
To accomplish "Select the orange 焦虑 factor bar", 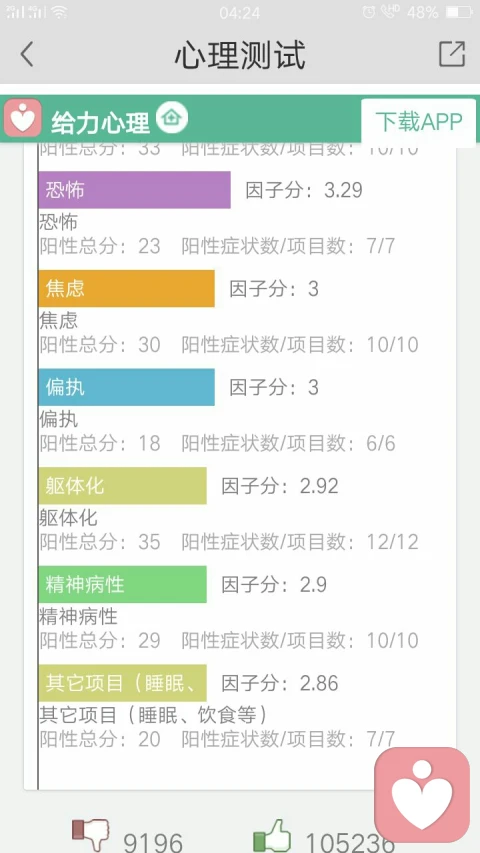I will pyautogui.click(x=126, y=288).
